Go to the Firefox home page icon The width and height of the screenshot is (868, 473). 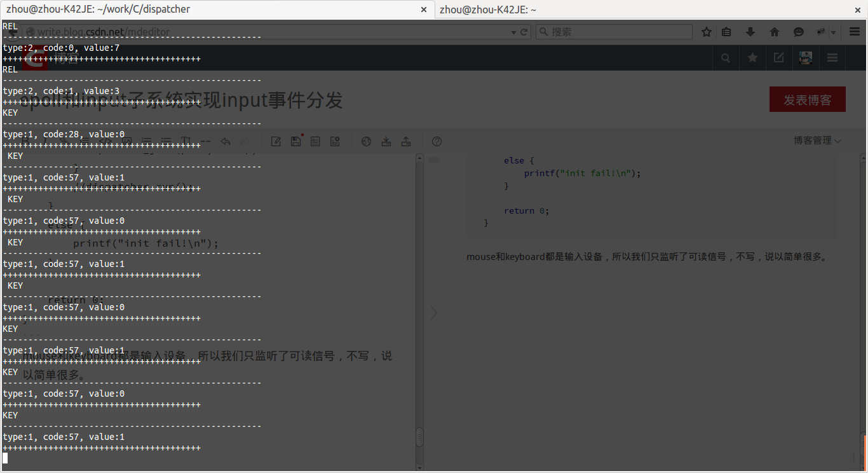tap(775, 32)
